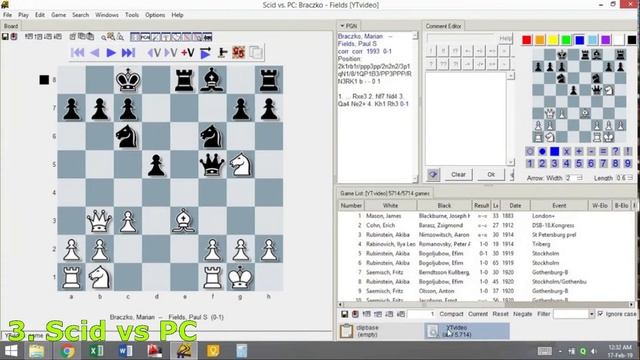Open the File menu
640x360 pixels.
[7, 15]
